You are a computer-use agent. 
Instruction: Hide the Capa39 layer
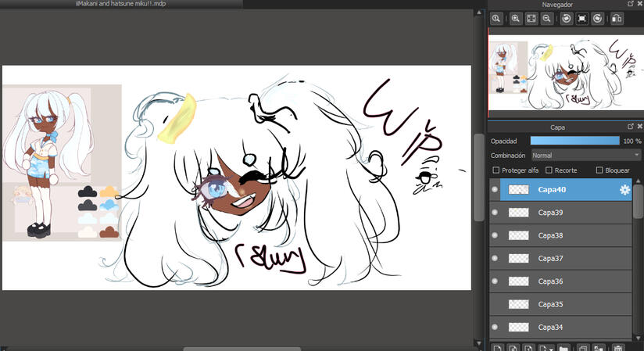pyautogui.click(x=495, y=213)
